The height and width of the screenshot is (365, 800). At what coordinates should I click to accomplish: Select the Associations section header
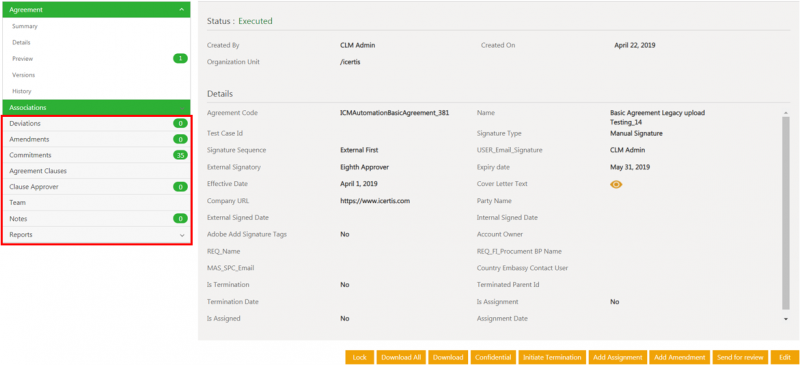[95, 108]
